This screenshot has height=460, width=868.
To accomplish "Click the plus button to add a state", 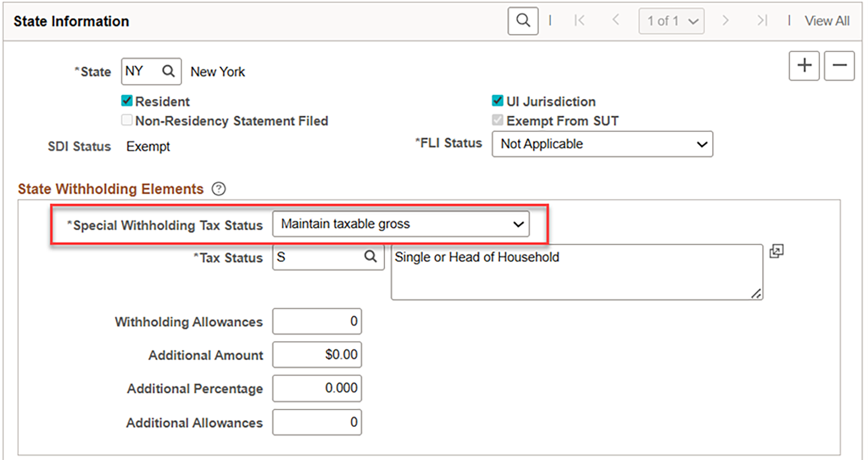I will tap(804, 65).
